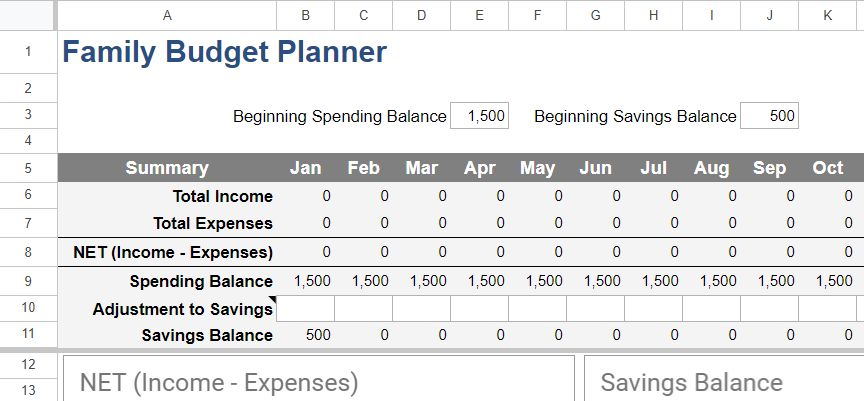
Task: Click the Family Budget Planner title cell
Action: click(x=224, y=52)
